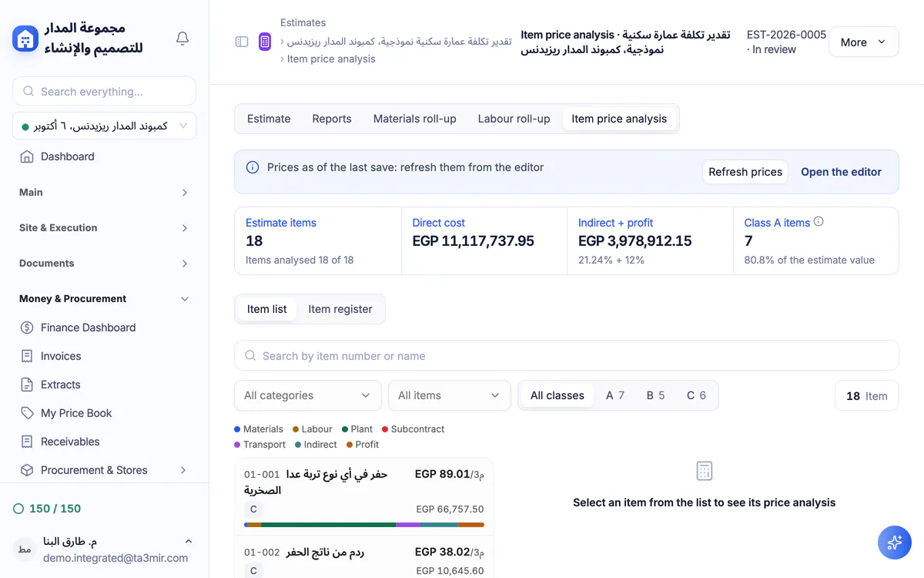This screenshot has width=924, height=578.
Task: Open the AI assistant sparkle button
Action: (x=895, y=543)
